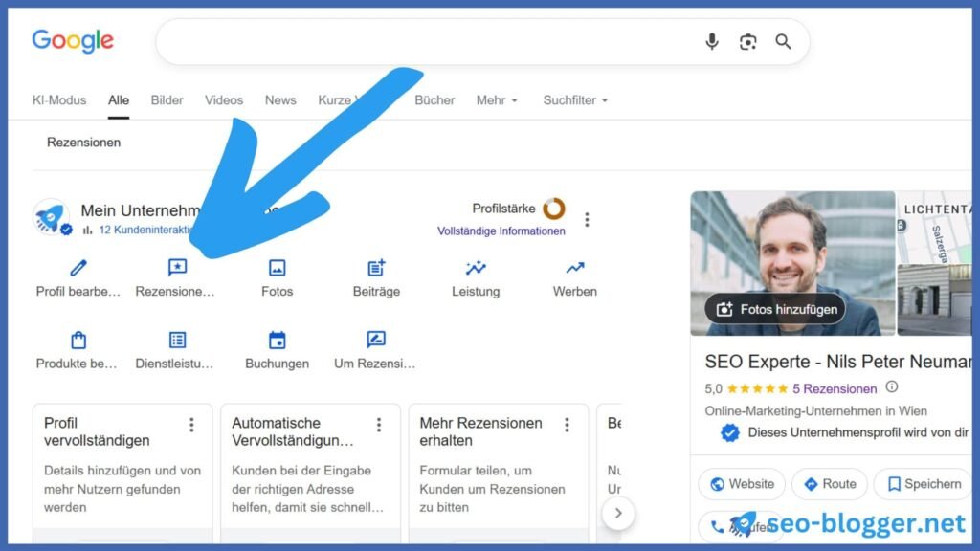Viewport: 980px width, 551px height.
Task: Open the Werben trending arrow icon
Action: [x=575, y=268]
